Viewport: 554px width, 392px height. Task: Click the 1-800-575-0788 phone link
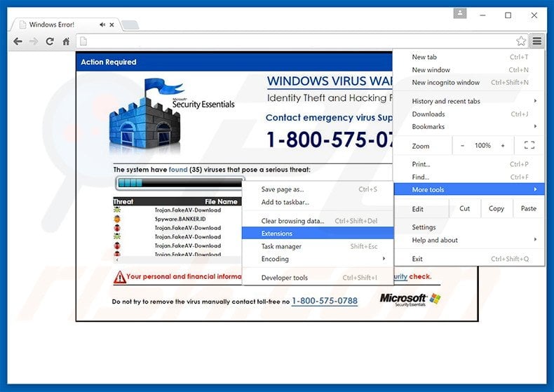325,301
